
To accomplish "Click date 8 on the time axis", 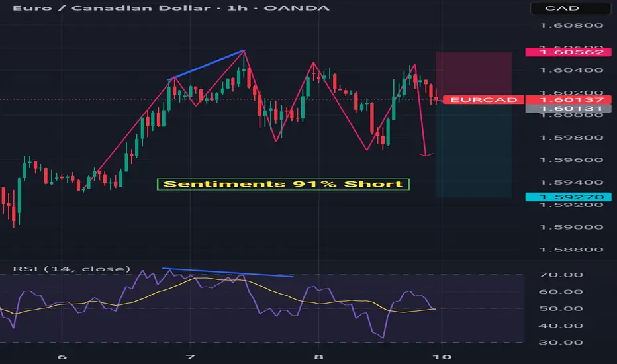I will click(x=318, y=357).
